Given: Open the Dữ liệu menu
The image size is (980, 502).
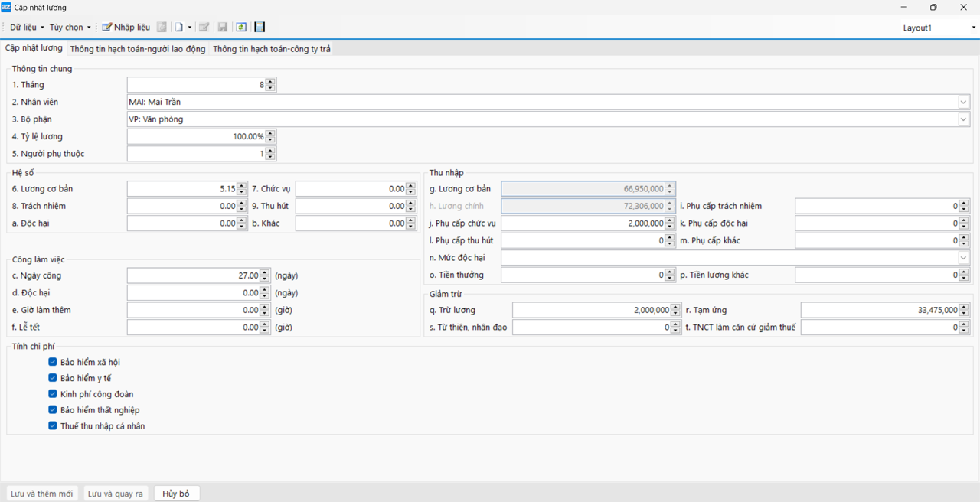Looking at the screenshot, I should click(x=27, y=28).
